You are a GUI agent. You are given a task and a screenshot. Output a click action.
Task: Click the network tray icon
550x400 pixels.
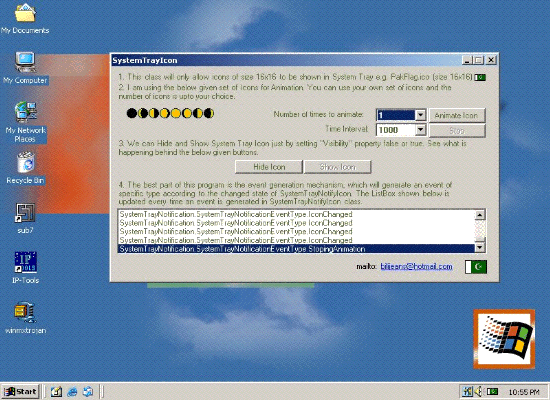(468, 391)
